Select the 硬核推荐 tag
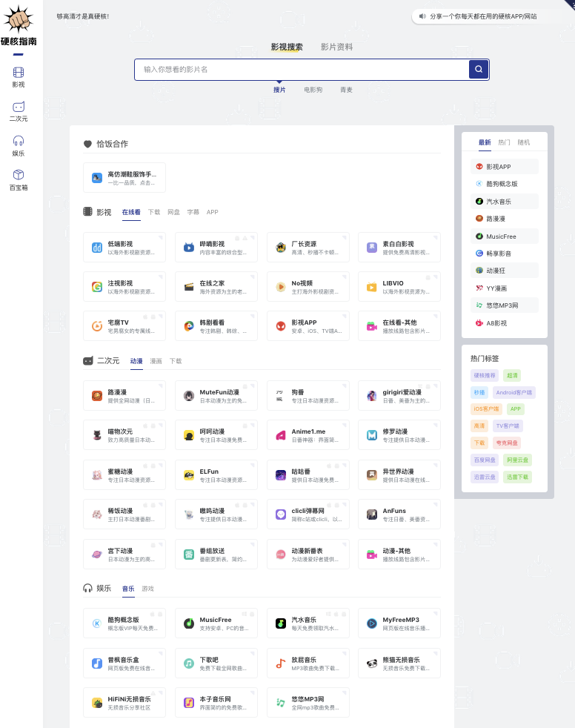 pyautogui.click(x=485, y=375)
